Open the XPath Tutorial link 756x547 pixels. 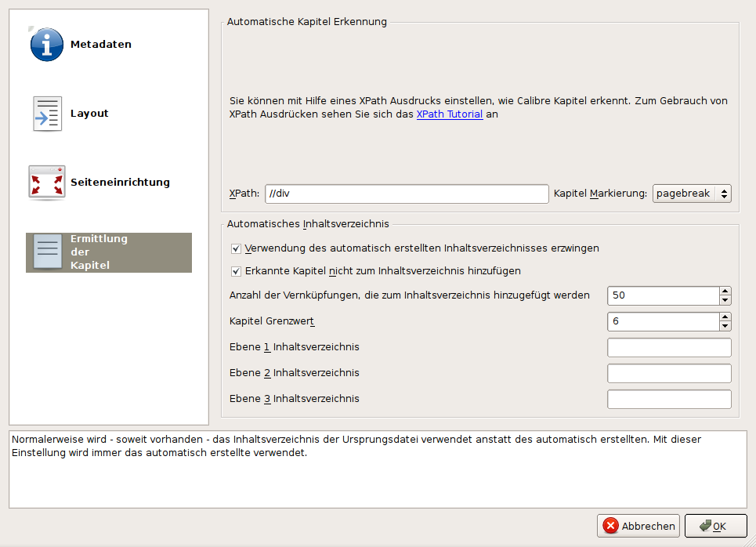pyautogui.click(x=450, y=114)
